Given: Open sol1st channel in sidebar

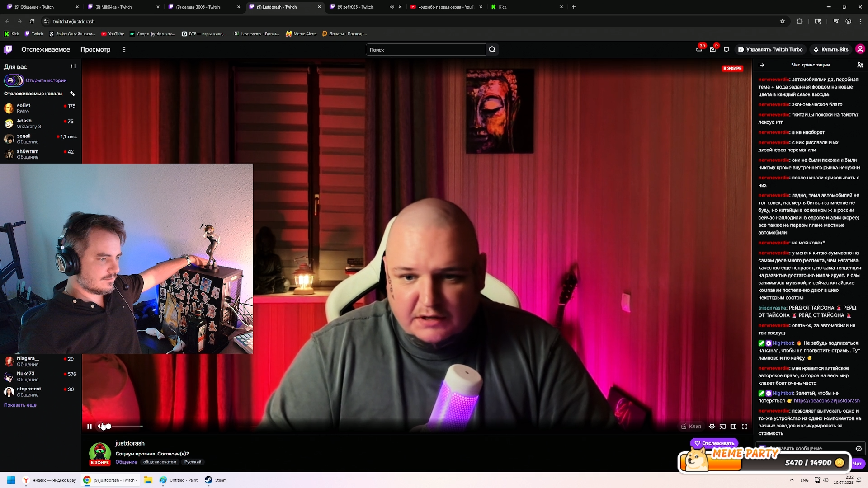Looking at the screenshot, I should coord(41,108).
